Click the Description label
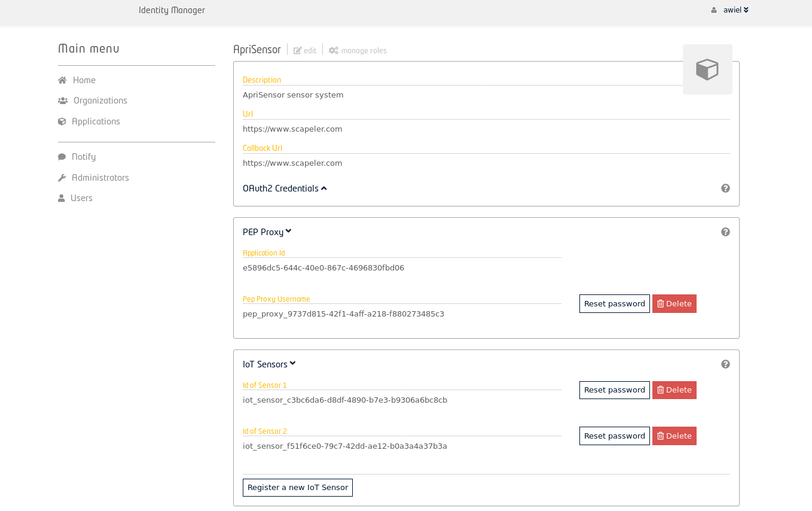 pyautogui.click(x=262, y=80)
